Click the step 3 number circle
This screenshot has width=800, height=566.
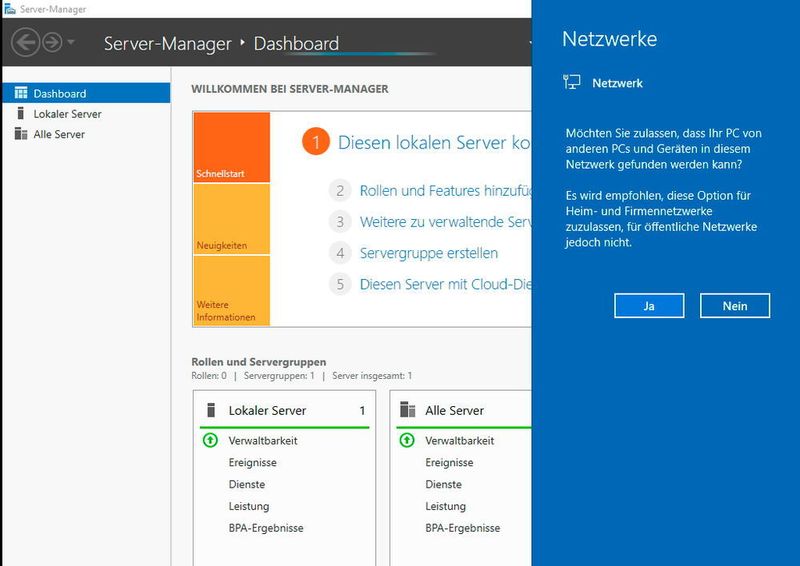tap(340, 222)
